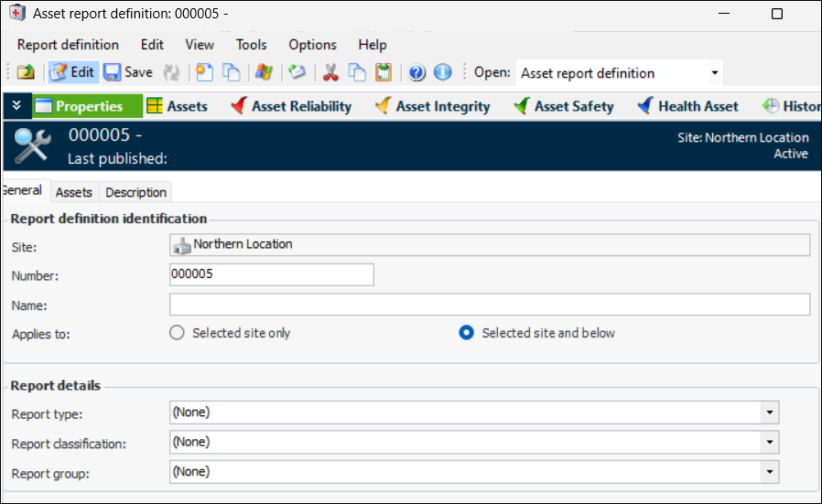Viewport: 822px width, 504px height.
Task: Go to the Asset Reliability view
Action: coord(291,106)
